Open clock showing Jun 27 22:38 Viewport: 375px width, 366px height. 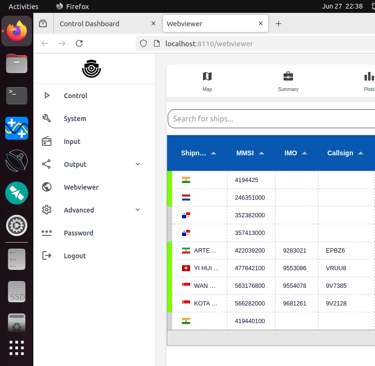click(x=342, y=6)
